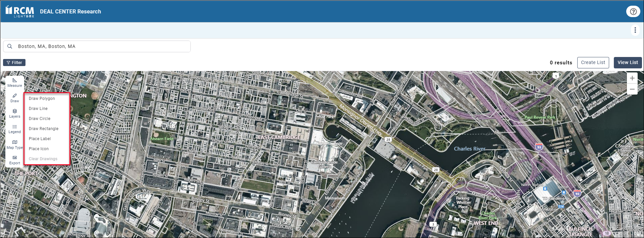The image size is (644, 238).
Task: Open the help question mark icon
Action: coord(633,11)
